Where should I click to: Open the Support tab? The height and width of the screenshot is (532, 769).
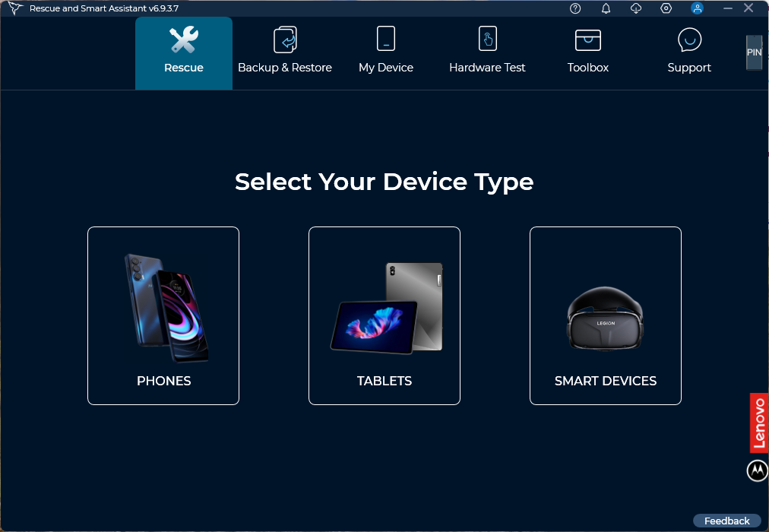(689, 53)
